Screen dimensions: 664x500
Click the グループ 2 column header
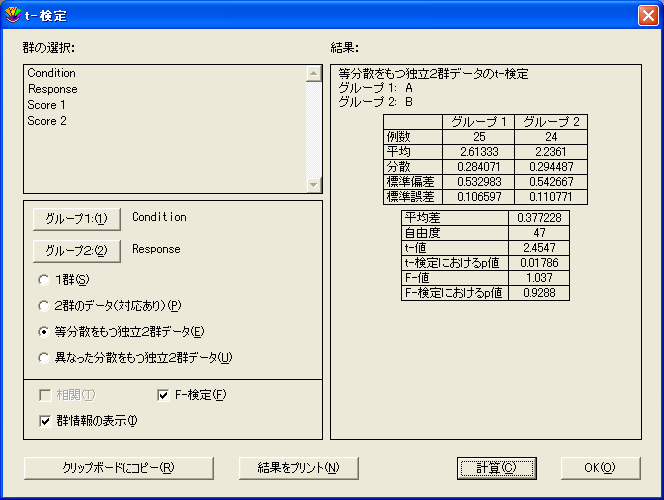(551, 122)
